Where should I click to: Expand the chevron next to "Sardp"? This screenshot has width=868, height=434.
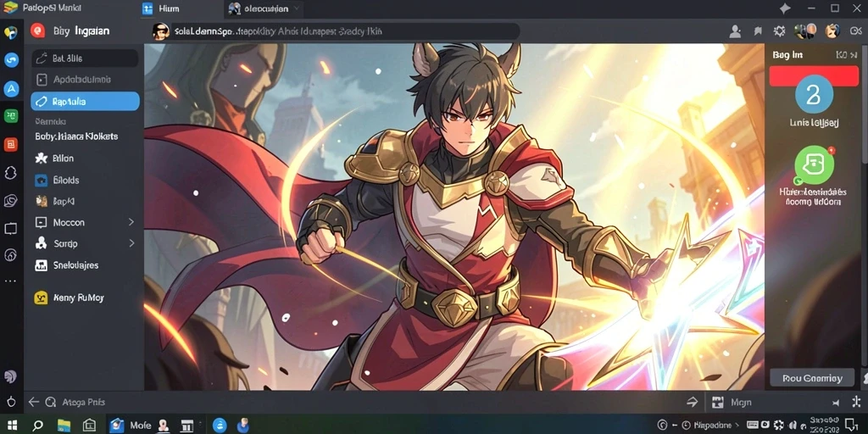click(x=131, y=243)
